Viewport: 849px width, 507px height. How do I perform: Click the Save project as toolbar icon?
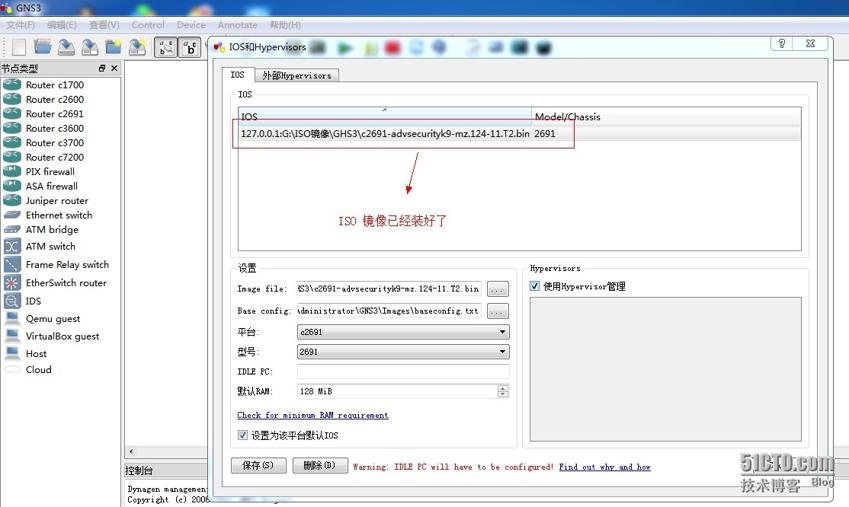[90, 47]
